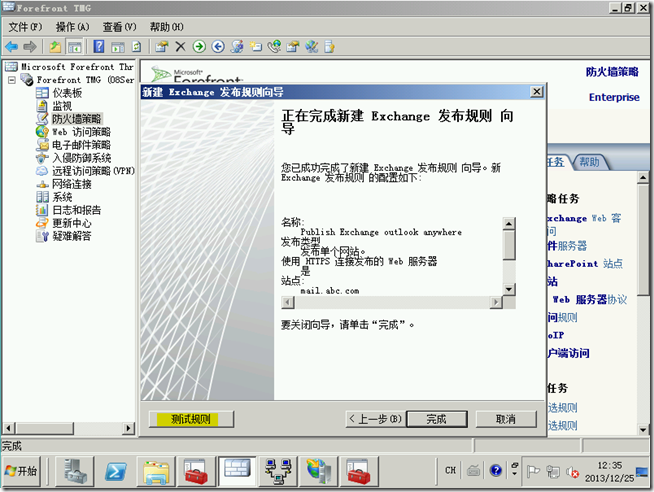Open Windows Explorer folder taskbar icon
The image size is (654, 492).
pos(156,471)
